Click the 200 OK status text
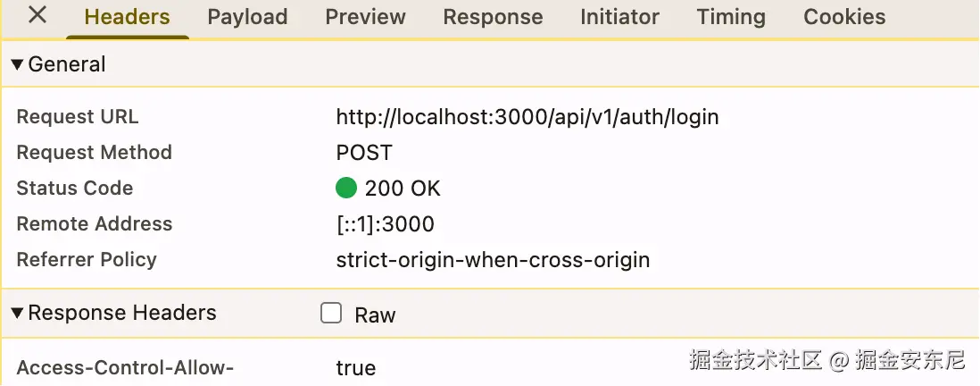 pos(403,189)
